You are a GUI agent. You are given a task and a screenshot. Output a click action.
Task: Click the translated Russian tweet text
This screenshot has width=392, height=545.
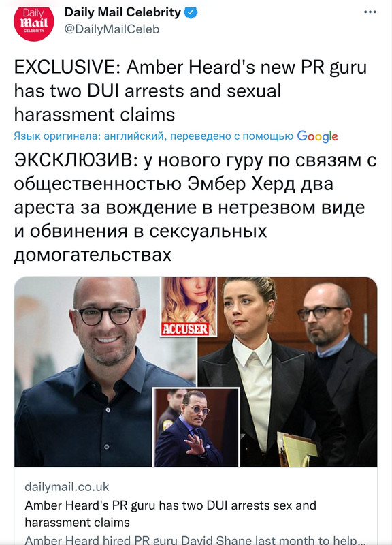point(195,208)
